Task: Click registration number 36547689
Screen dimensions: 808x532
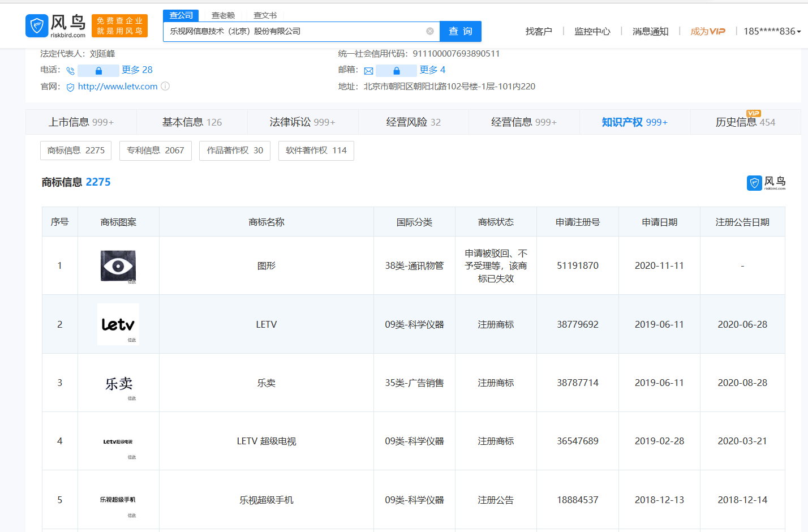Action: point(578,441)
